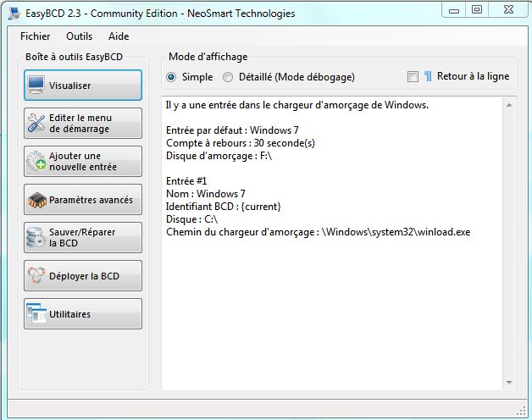Close the EasyBCD window
The width and height of the screenshot is (532, 420).
[508, 10]
